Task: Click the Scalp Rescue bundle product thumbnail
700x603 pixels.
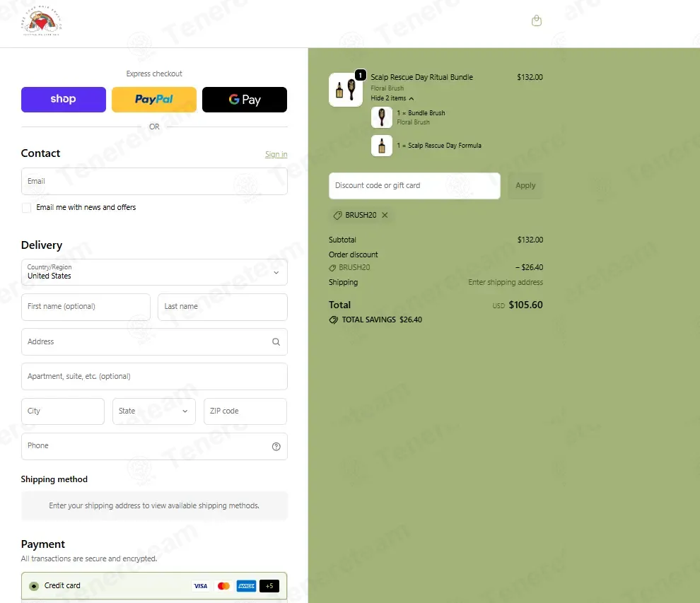Action: tap(346, 90)
